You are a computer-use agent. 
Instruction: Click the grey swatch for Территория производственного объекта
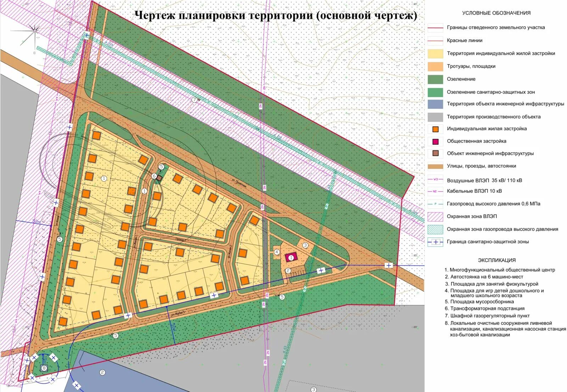pos(436,117)
